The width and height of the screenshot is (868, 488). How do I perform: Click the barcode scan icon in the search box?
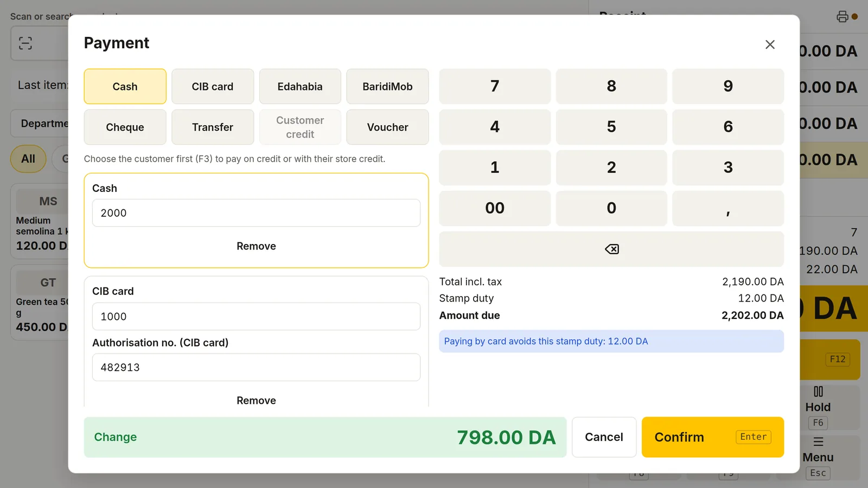[25, 43]
